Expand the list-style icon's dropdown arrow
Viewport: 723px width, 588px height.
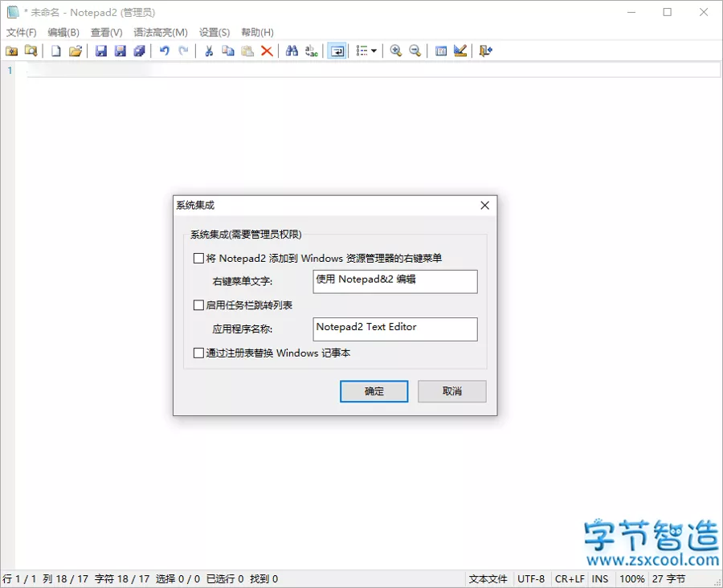click(x=374, y=51)
